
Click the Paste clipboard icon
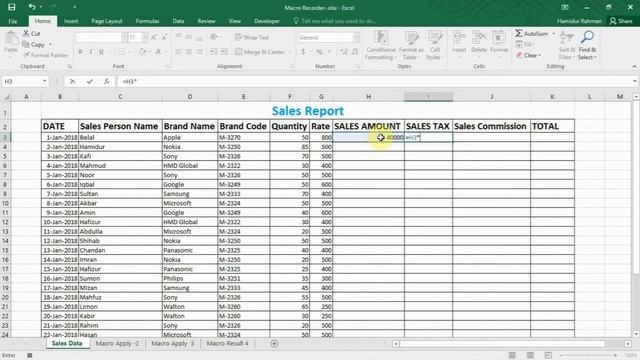coord(11,39)
